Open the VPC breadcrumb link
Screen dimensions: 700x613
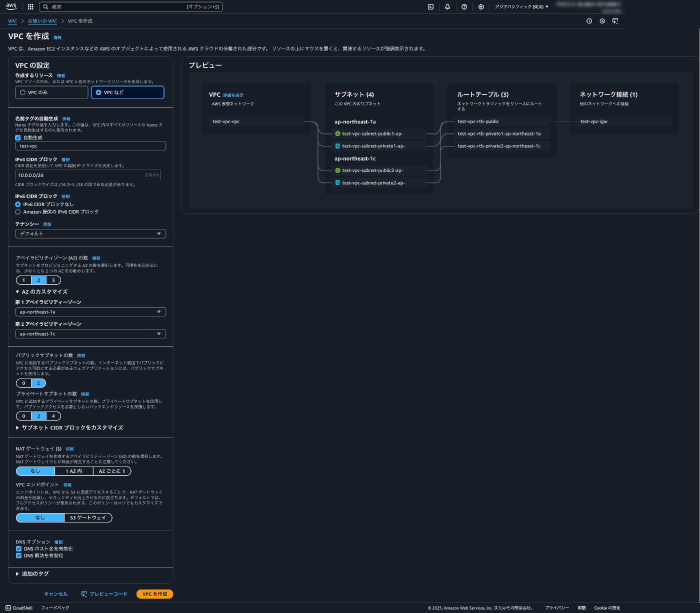click(12, 21)
